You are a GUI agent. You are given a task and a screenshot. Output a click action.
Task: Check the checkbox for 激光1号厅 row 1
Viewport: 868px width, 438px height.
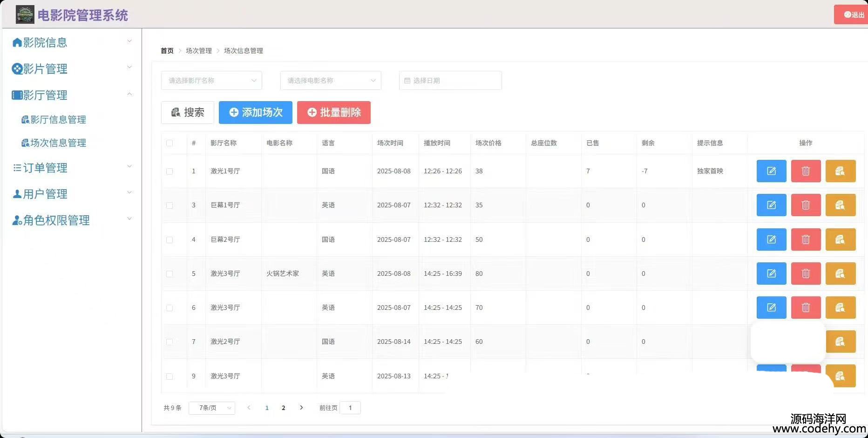point(170,171)
